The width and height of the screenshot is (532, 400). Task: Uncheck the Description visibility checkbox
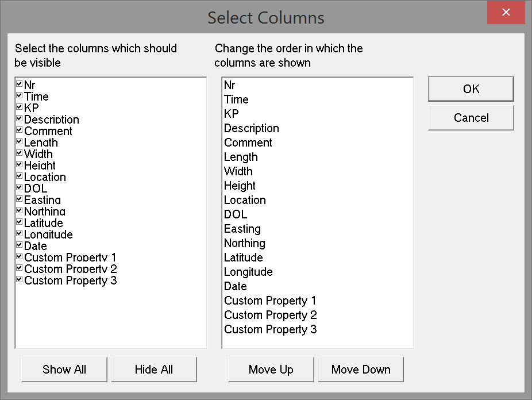pyautogui.click(x=20, y=118)
